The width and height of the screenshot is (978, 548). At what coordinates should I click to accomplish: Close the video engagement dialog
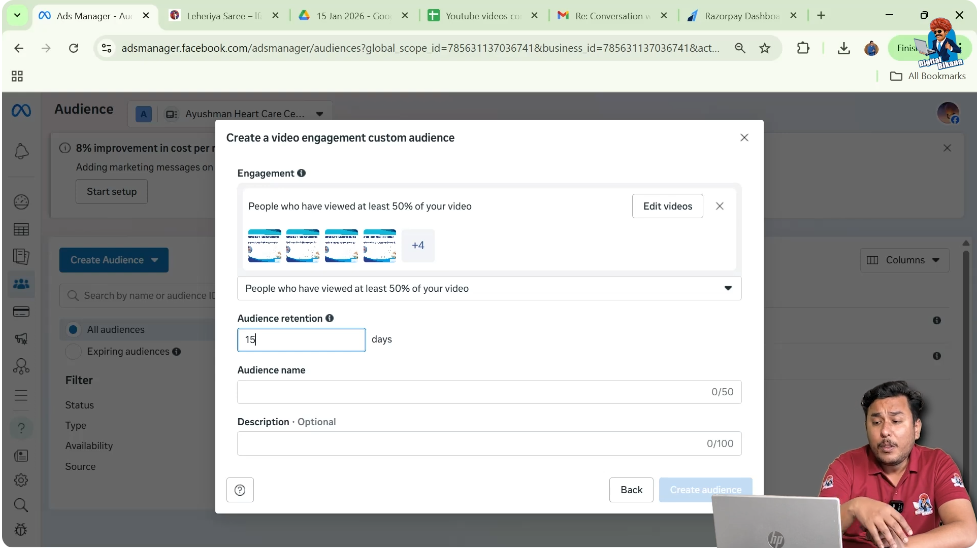(744, 138)
